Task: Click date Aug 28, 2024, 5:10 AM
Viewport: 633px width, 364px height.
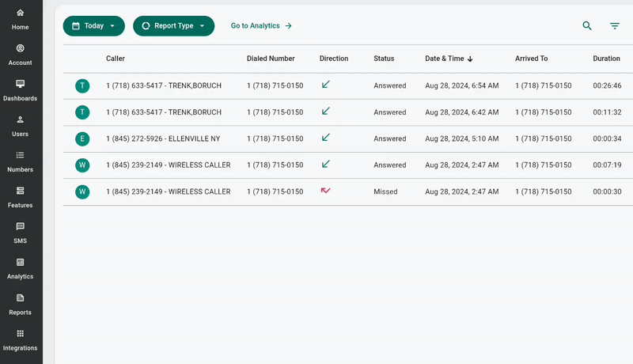Action: [x=462, y=138]
